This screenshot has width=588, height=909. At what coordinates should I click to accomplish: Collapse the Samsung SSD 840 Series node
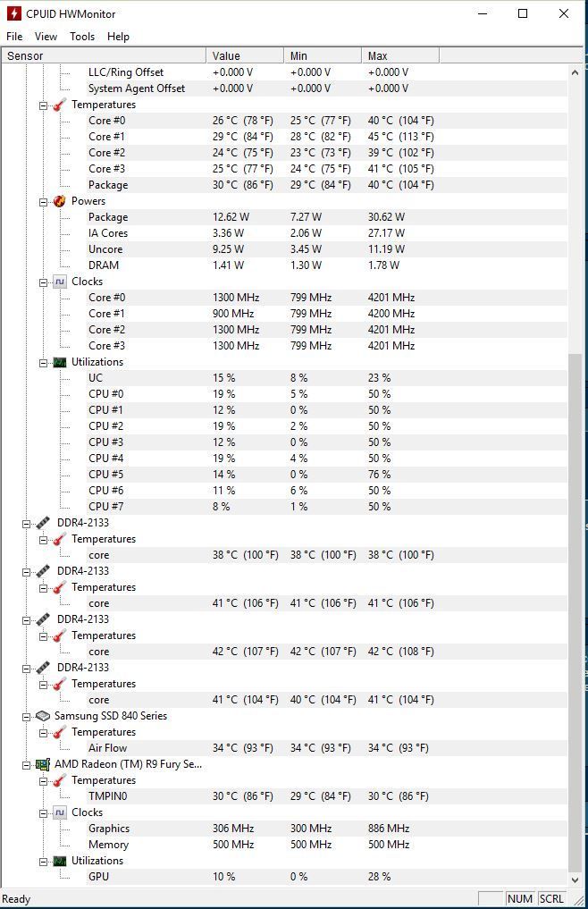pyautogui.click(x=27, y=716)
